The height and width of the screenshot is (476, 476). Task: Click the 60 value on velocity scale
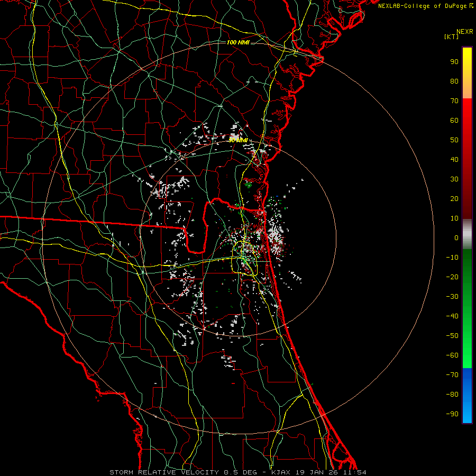coord(454,121)
